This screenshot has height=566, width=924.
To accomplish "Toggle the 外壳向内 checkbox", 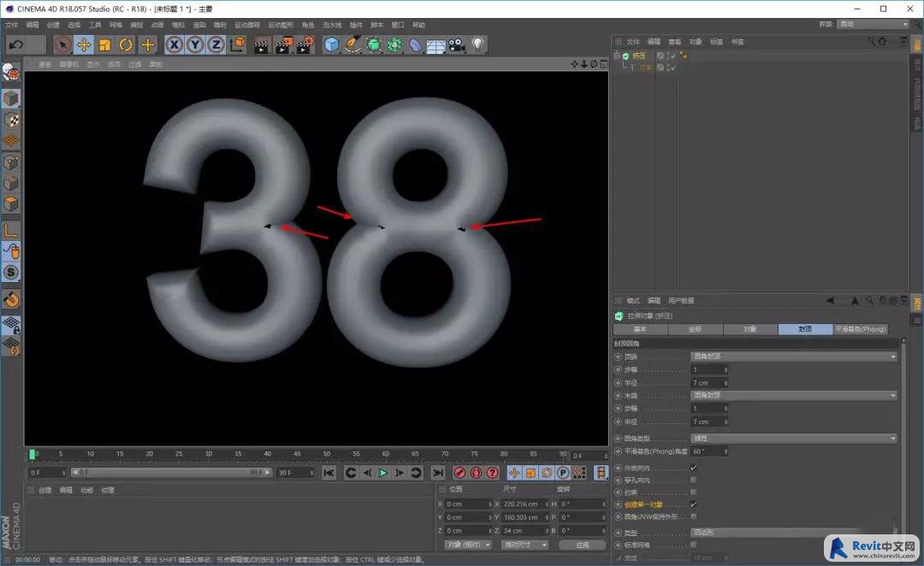I will [694, 468].
